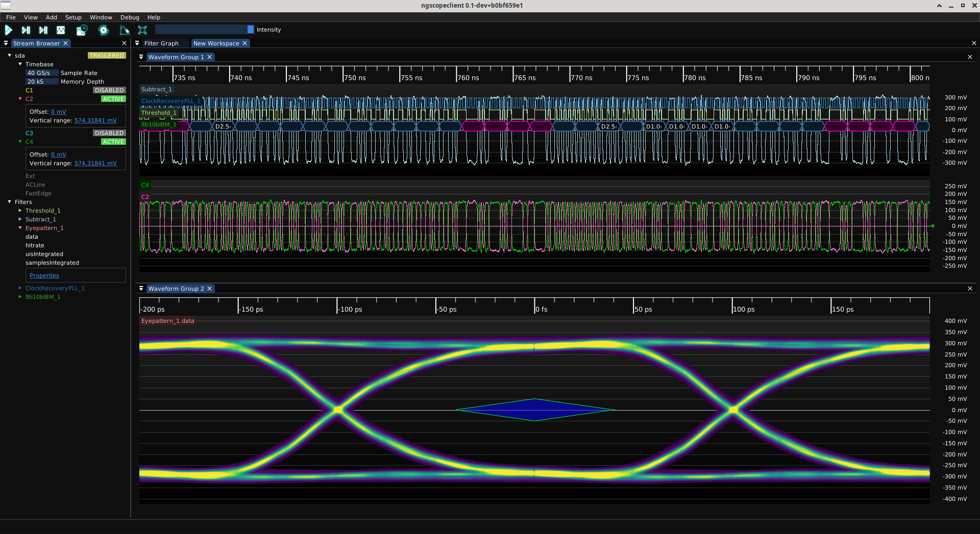Click the stop trigger waveform icon
980x534 pixels.
coord(61,30)
